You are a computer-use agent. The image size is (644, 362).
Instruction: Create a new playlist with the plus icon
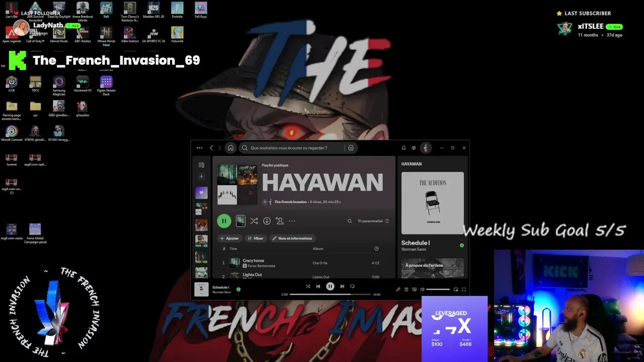[x=201, y=176]
